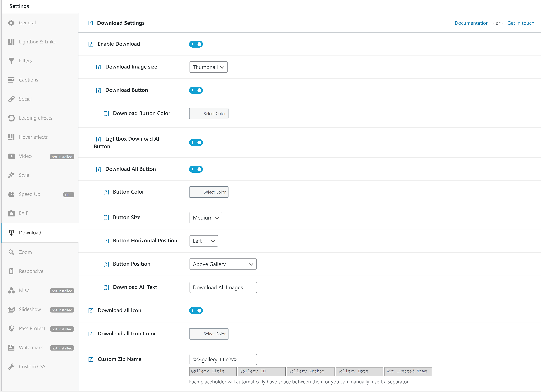Viewport: 541px width, 392px height.
Task: Switch to the Hover effects tab
Action: [40, 137]
